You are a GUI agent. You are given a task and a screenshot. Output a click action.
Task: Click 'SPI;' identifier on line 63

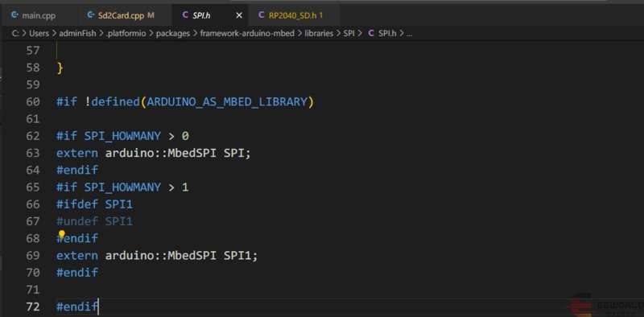[x=237, y=153]
